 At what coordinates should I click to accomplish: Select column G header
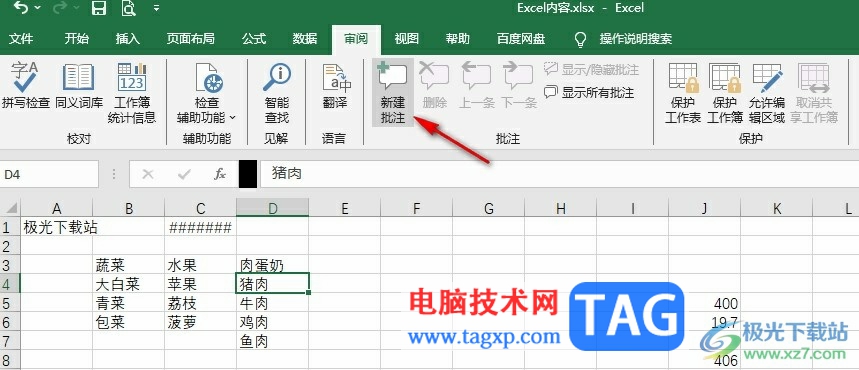(489, 208)
